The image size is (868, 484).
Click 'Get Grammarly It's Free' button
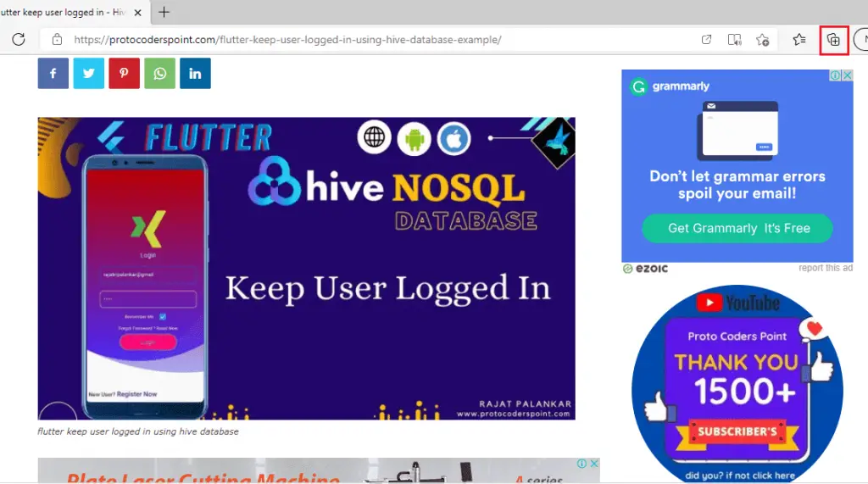coord(737,228)
